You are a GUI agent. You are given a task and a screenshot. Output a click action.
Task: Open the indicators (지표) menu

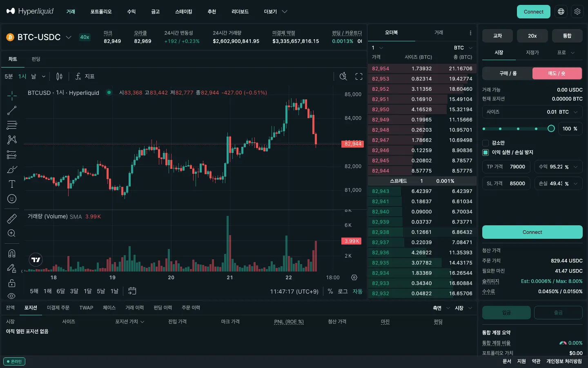[85, 76]
